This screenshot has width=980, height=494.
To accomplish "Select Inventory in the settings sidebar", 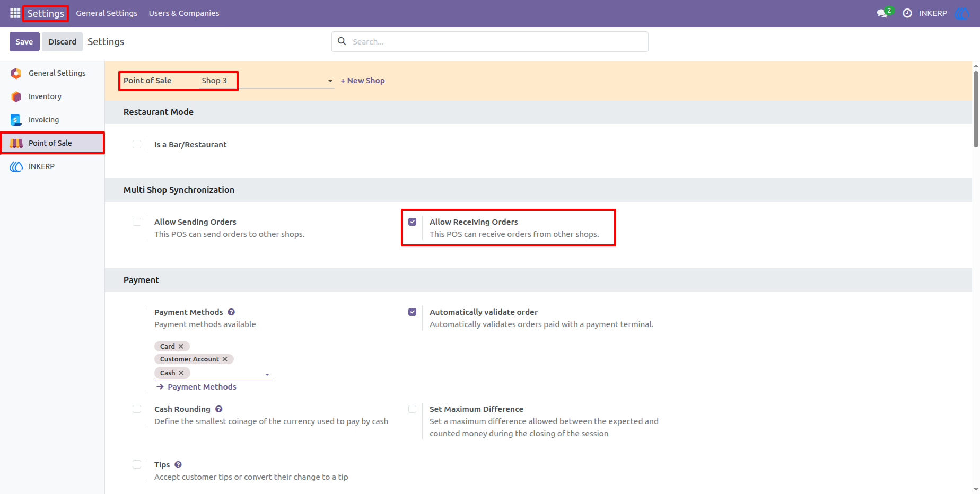I will click(x=52, y=96).
